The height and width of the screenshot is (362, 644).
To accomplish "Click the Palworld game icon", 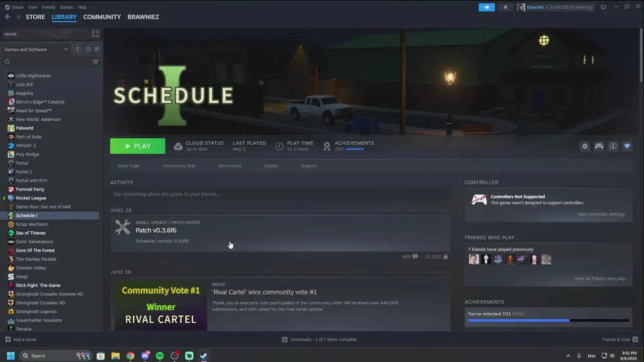I will point(11,128).
